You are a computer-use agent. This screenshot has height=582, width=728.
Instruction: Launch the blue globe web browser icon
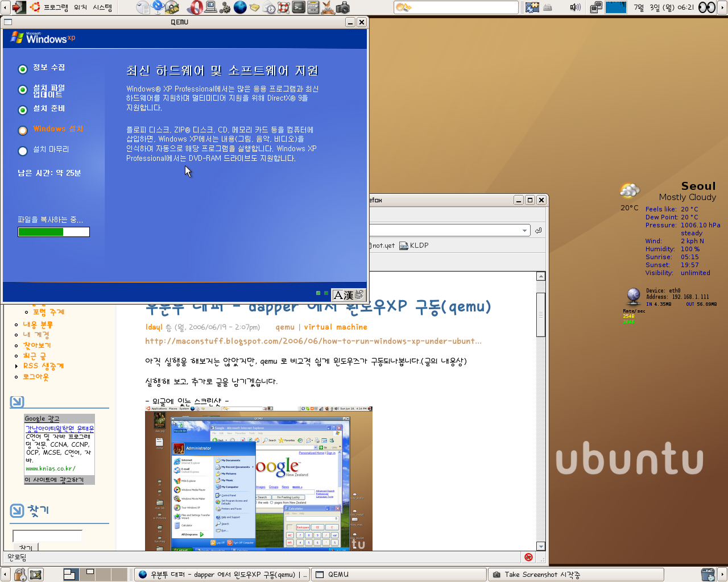pos(240,7)
